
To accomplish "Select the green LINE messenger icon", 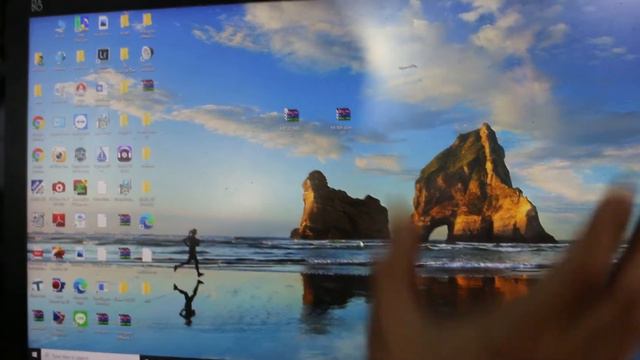I will point(80,318).
